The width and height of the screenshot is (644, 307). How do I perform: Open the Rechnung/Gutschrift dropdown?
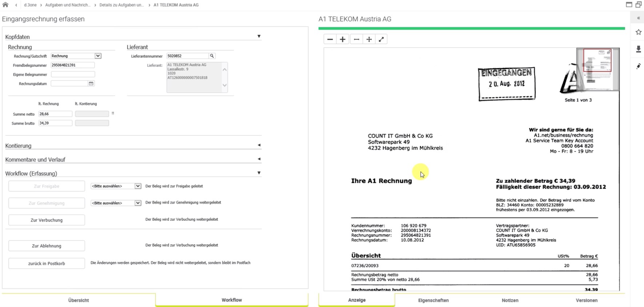pyautogui.click(x=98, y=56)
